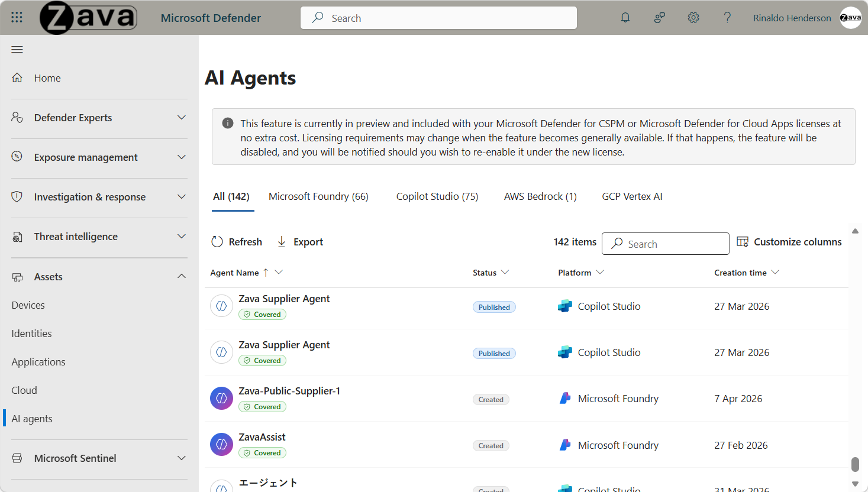Click the Microsoft Foundry icon in the ZavaAssist row

(x=565, y=445)
